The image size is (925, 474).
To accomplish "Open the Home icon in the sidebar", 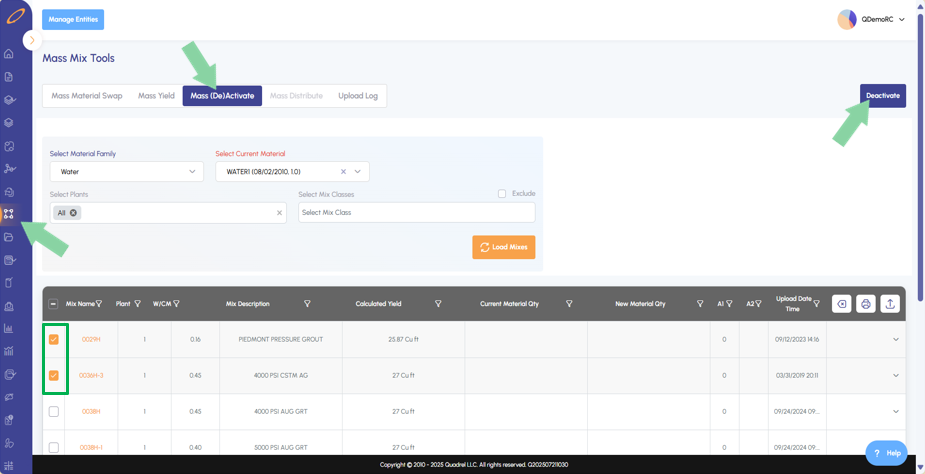I will [x=9, y=54].
